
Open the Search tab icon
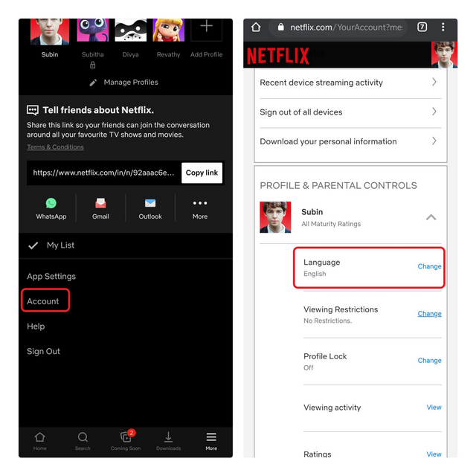[x=83, y=437]
